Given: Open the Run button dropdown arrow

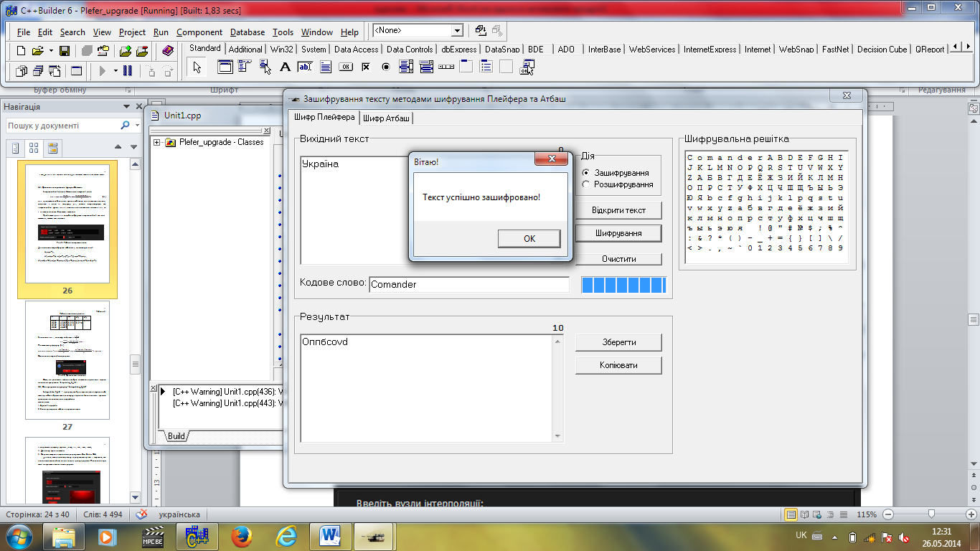Looking at the screenshot, I should click(115, 70).
